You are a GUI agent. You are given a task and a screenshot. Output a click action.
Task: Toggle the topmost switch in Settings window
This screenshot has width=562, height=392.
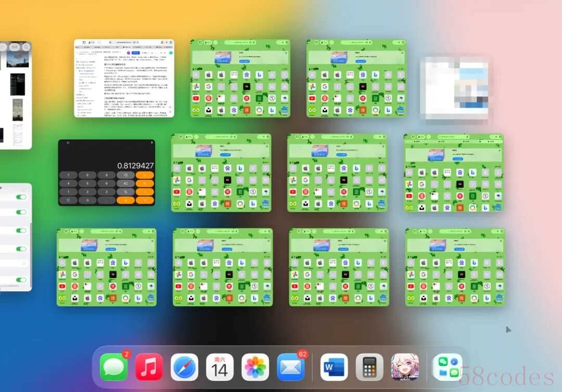21,197
